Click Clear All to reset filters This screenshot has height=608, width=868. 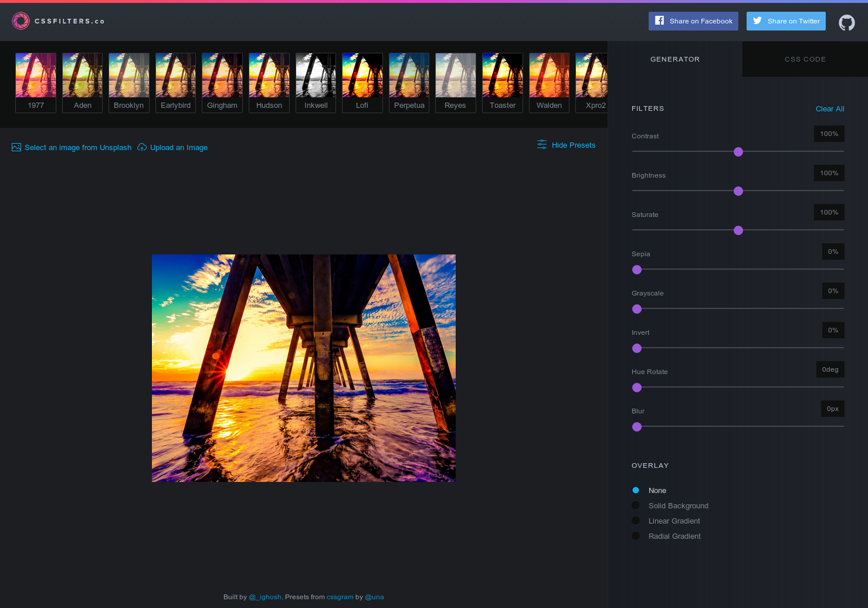coord(830,108)
